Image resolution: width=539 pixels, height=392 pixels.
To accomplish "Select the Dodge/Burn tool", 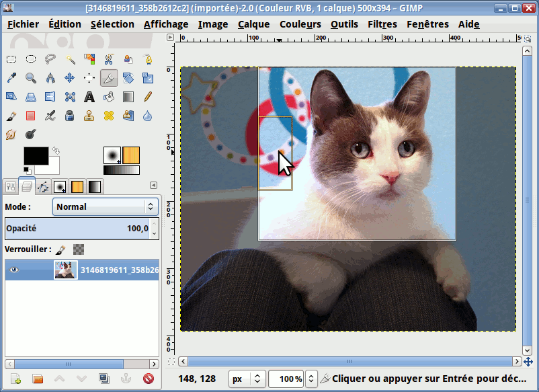I will point(31,134).
